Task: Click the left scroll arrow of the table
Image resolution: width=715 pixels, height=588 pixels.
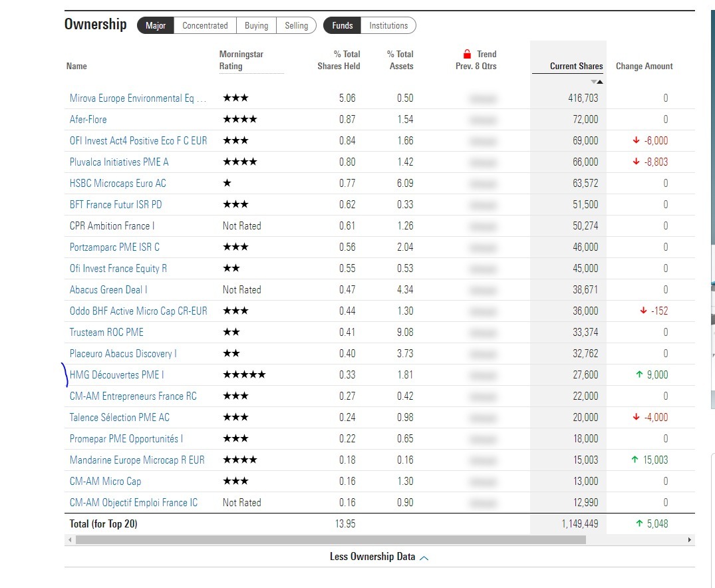Action: pyautogui.click(x=70, y=539)
